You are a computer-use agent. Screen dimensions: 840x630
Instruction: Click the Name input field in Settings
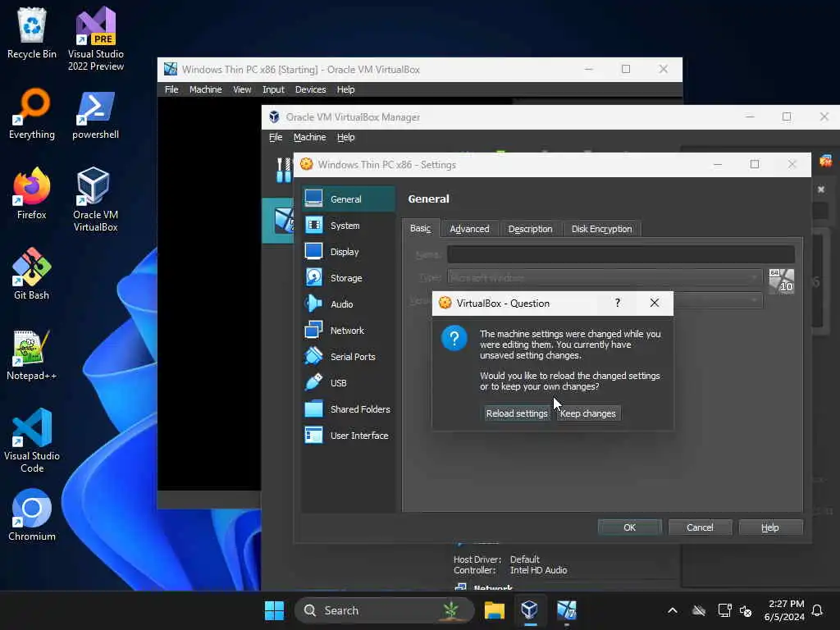coord(620,254)
